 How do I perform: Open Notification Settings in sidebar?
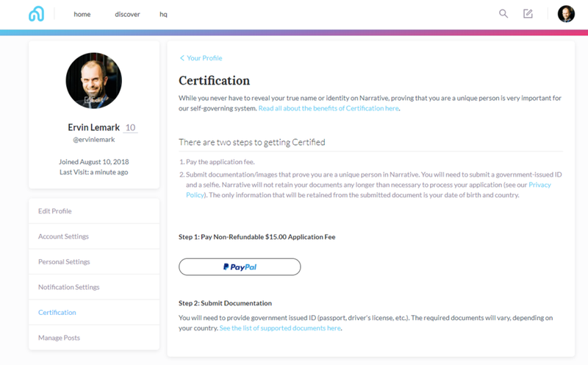(94, 287)
